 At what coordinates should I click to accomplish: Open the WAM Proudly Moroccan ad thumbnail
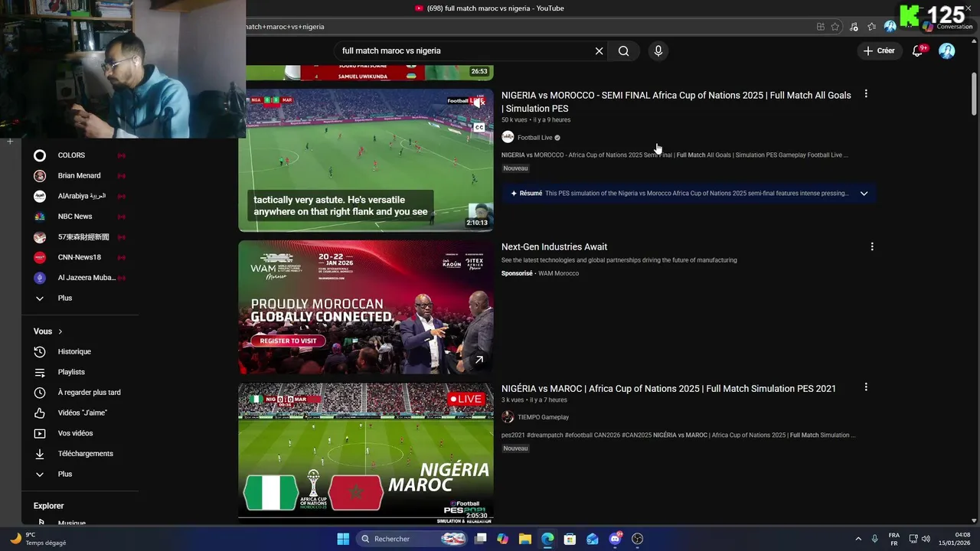tap(366, 308)
